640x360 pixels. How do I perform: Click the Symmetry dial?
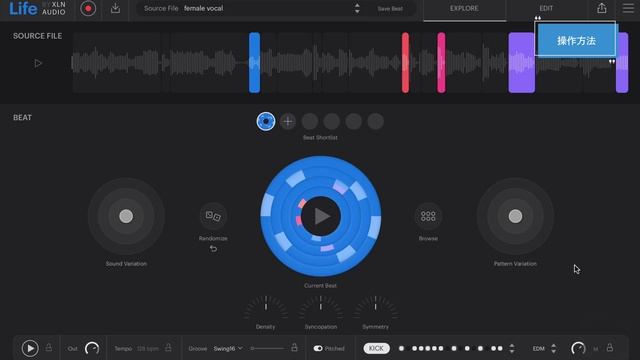pos(376,307)
